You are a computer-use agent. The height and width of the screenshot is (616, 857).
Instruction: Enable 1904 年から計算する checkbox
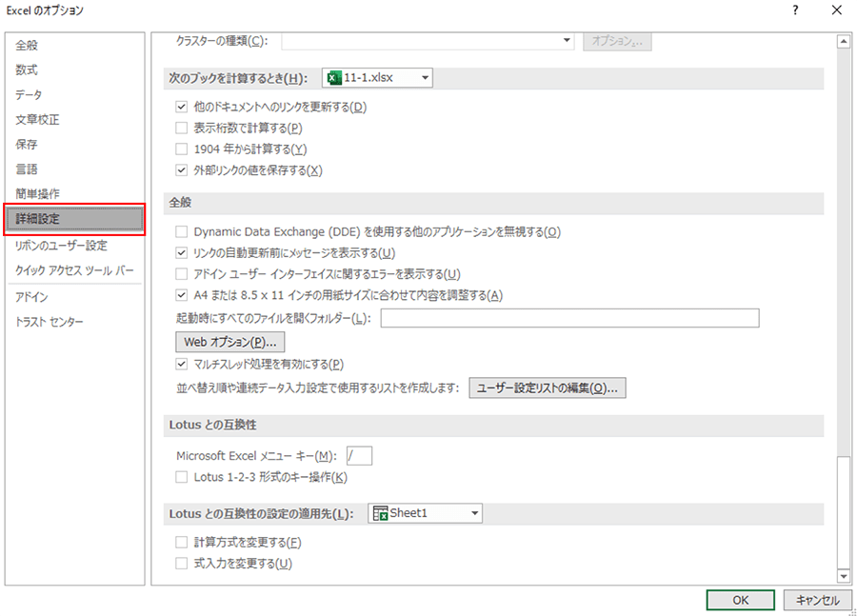coord(182,149)
